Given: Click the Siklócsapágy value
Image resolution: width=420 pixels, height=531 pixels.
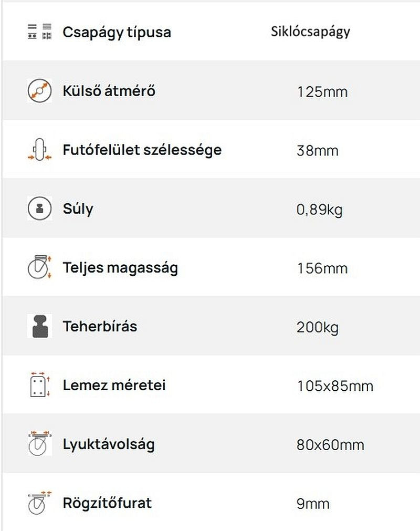Looking at the screenshot, I should click(310, 32).
